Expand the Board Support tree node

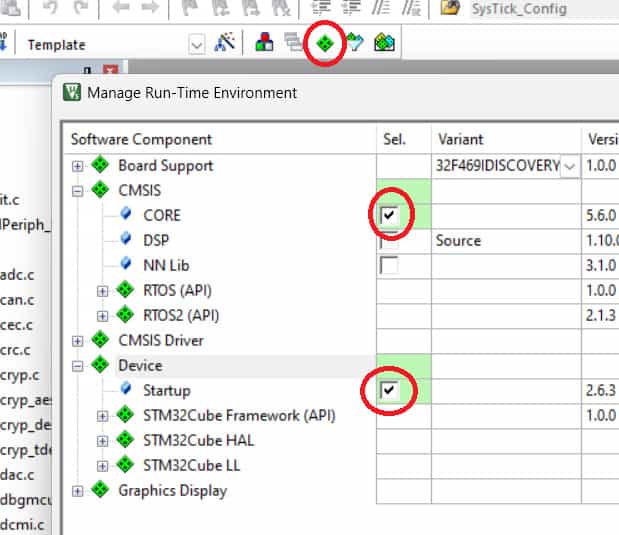tap(78, 166)
